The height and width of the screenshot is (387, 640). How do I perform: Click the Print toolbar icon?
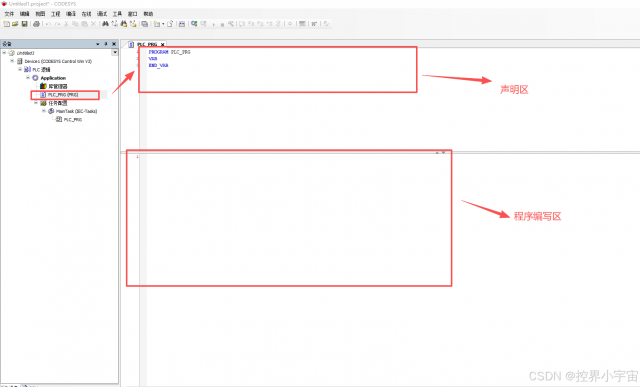(36, 24)
